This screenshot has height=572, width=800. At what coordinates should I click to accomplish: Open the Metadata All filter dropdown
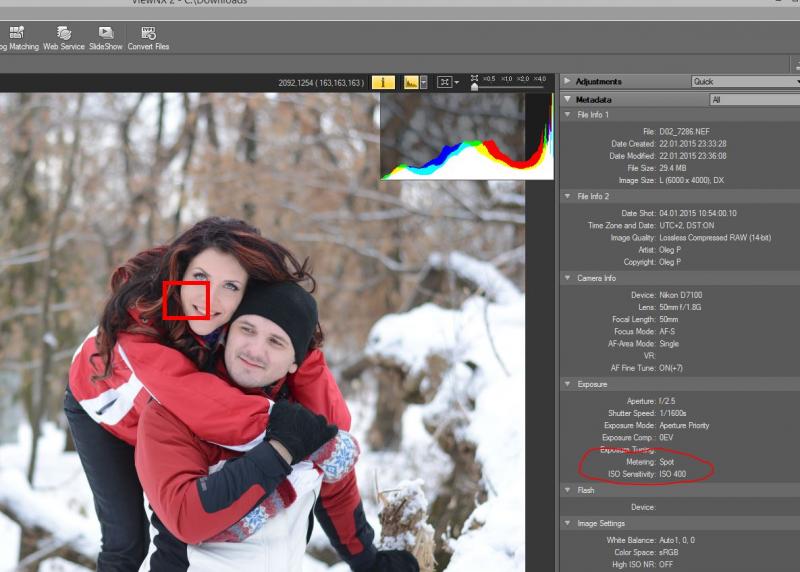coord(755,100)
